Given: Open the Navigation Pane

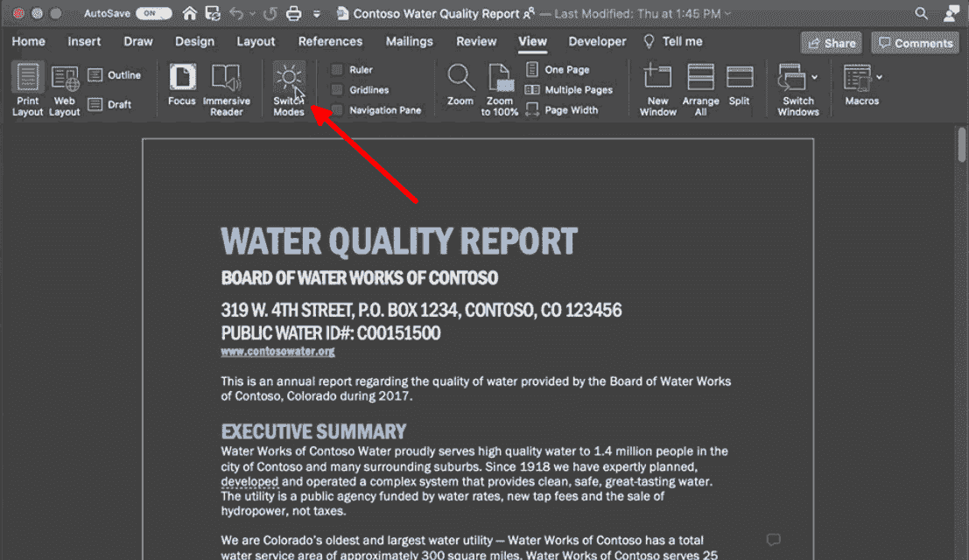Looking at the screenshot, I should pyautogui.click(x=336, y=109).
